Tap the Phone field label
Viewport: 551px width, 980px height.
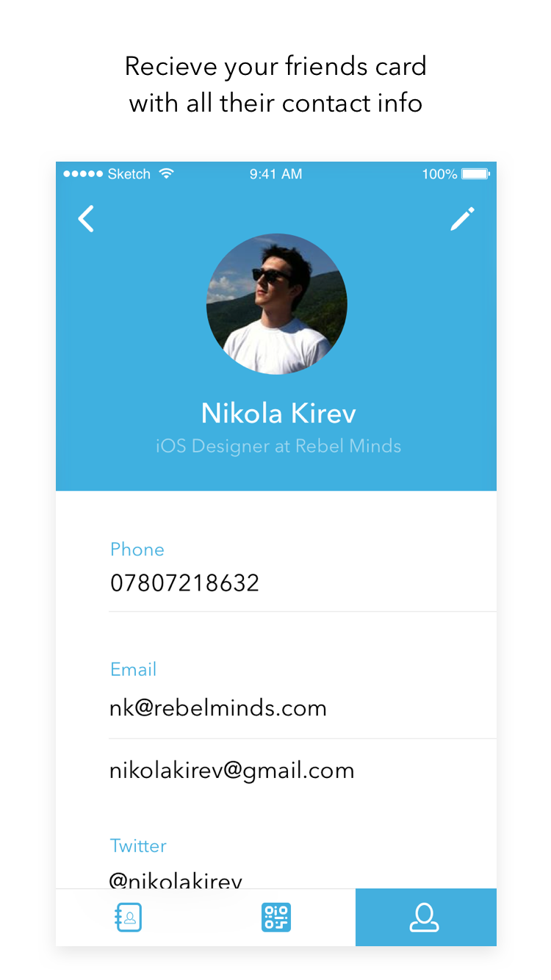tap(137, 550)
